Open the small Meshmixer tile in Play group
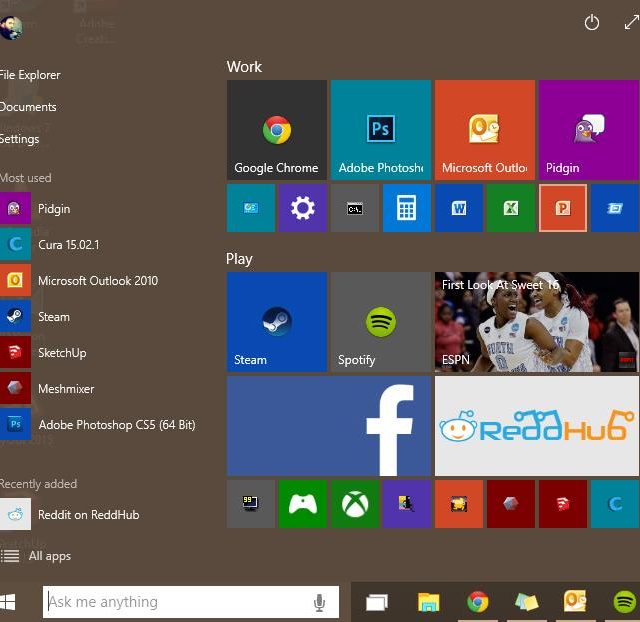 (511, 504)
